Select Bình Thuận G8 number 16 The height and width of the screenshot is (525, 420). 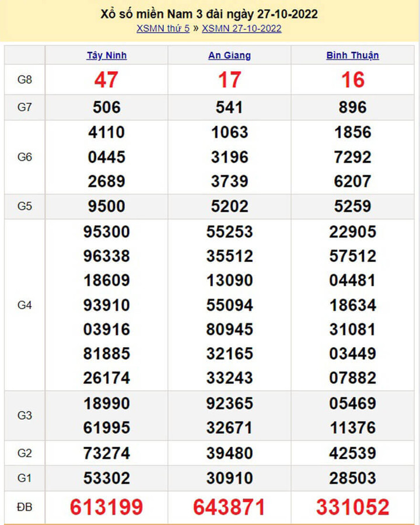352,80
